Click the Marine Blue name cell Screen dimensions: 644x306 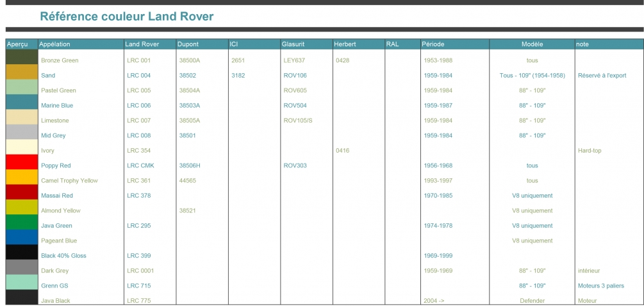(57, 106)
